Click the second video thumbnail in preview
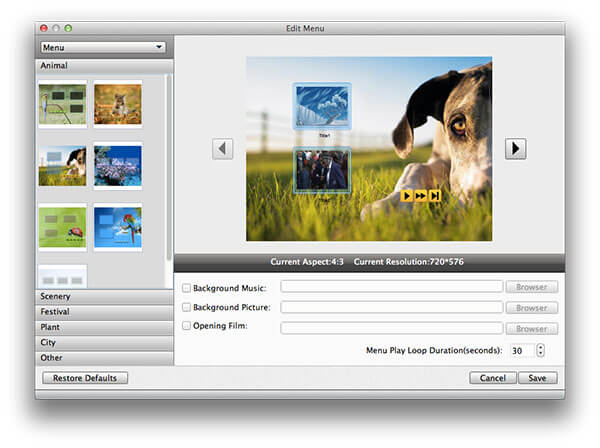 click(x=322, y=170)
